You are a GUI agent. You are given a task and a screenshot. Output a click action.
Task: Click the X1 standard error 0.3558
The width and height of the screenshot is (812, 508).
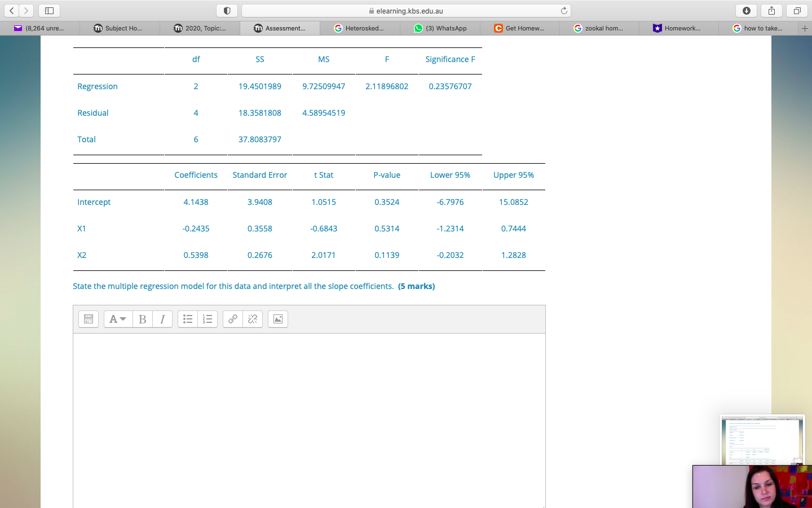260,229
